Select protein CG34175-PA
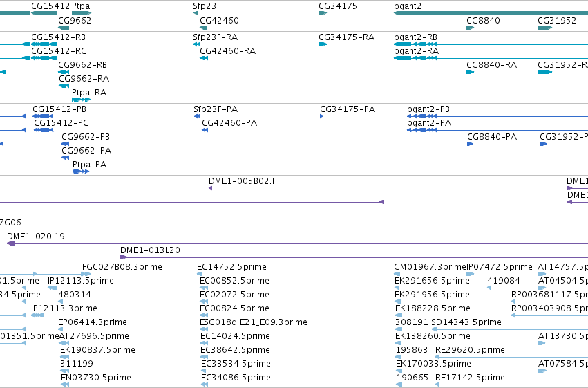Image resolution: width=588 pixels, height=388 pixels. (322, 116)
